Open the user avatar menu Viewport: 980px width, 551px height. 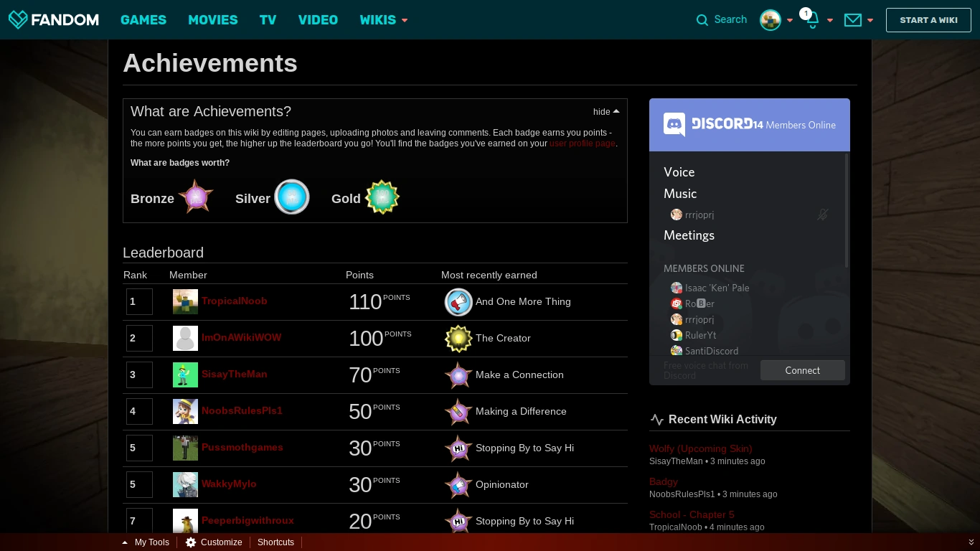[771, 20]
